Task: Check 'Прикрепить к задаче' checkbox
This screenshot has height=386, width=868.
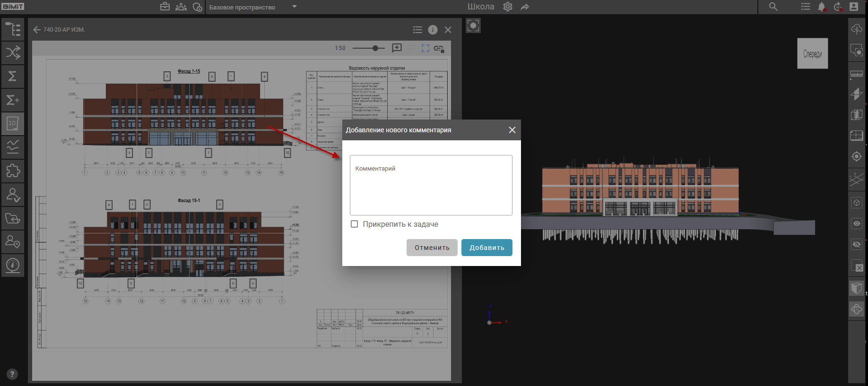Action: tap(354, 224)
